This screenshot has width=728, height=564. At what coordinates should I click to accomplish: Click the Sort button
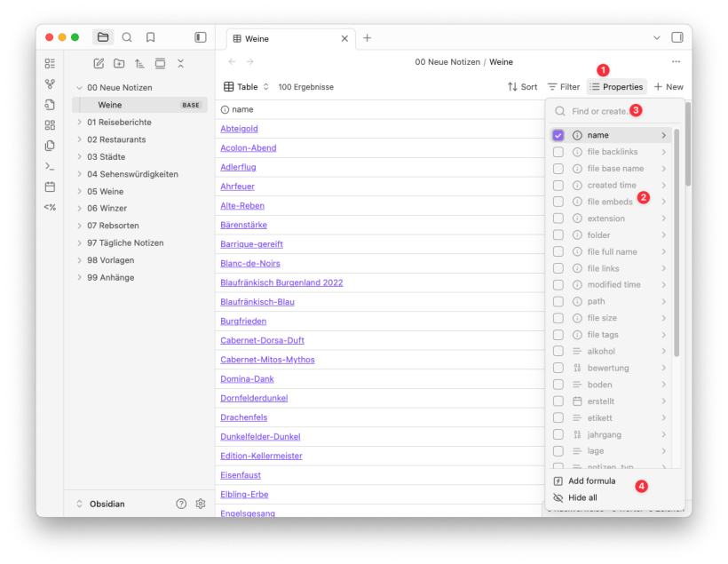tap(522, 87)
